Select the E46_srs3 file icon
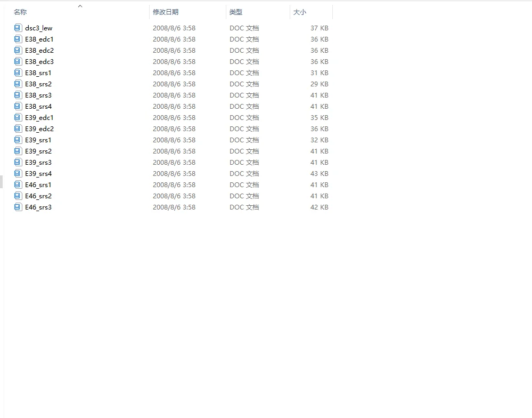Viewport: 532px width, 418px height. (18, 207)
